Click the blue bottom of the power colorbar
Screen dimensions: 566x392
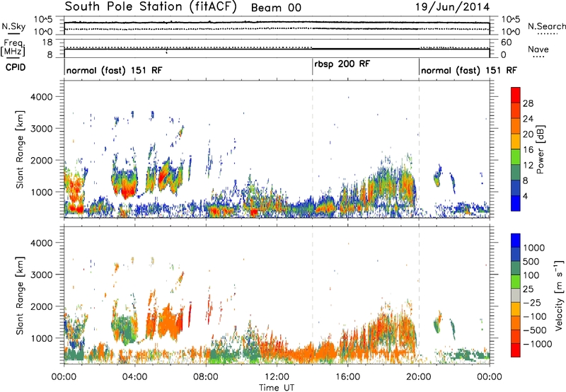point(516,204)
